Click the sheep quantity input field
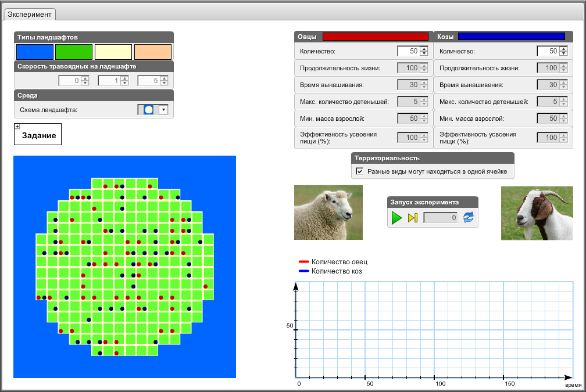Screen dimensions: 586x392 pyautogui.click(x=408, y=51)
